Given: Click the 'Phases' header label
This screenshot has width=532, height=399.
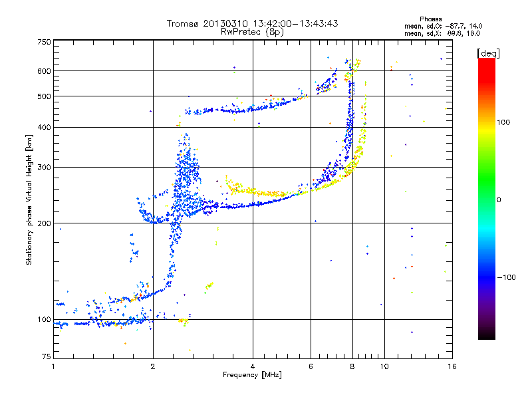Looking at the screenshot, I should tap(430, 19).
